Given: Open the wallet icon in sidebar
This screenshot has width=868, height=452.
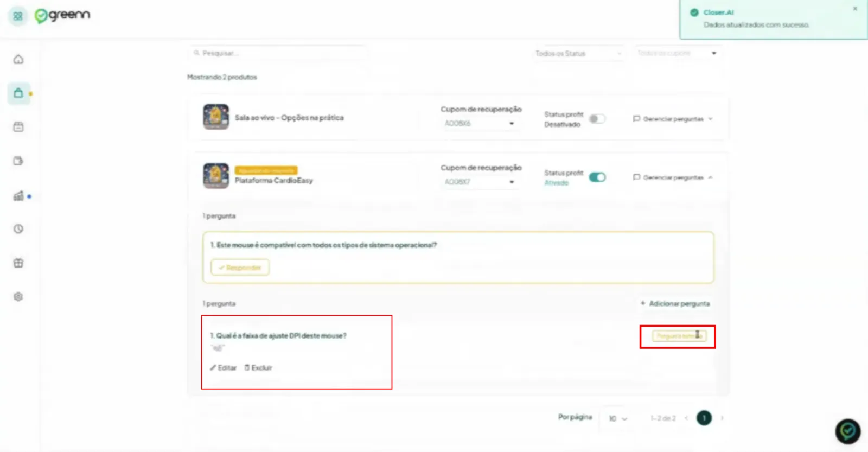Looking at the screenshot, I should pyautogui.click(x=18, y=161).
